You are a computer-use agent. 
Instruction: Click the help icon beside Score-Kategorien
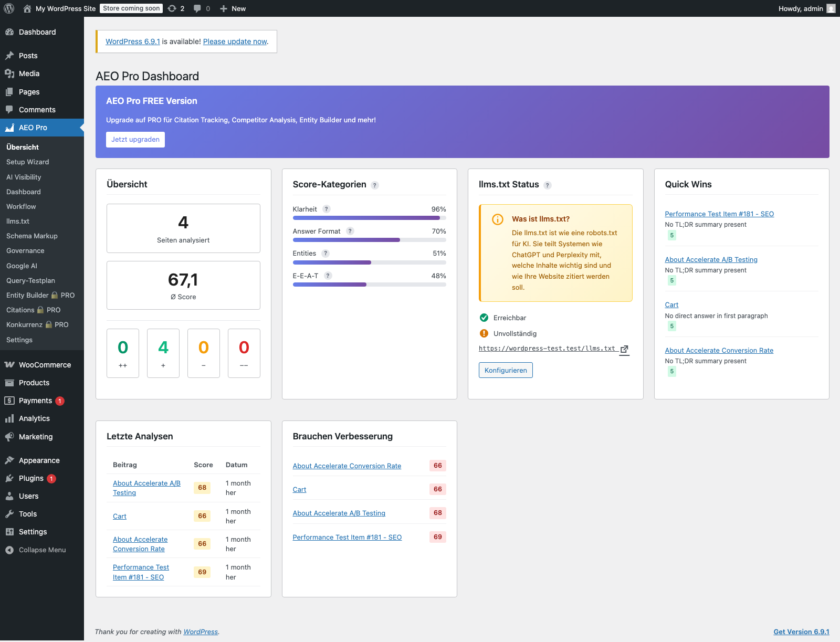375,185
